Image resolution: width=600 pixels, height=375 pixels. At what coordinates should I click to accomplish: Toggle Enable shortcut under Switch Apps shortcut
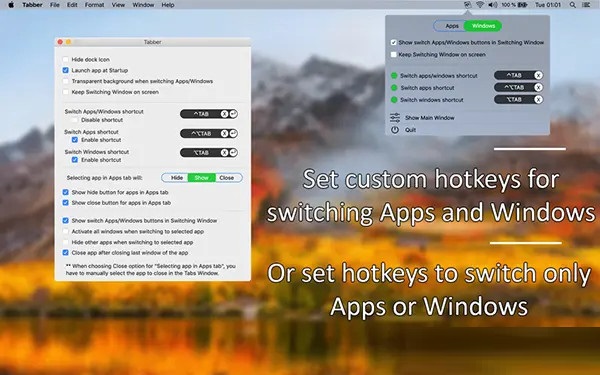click(75, 140)
